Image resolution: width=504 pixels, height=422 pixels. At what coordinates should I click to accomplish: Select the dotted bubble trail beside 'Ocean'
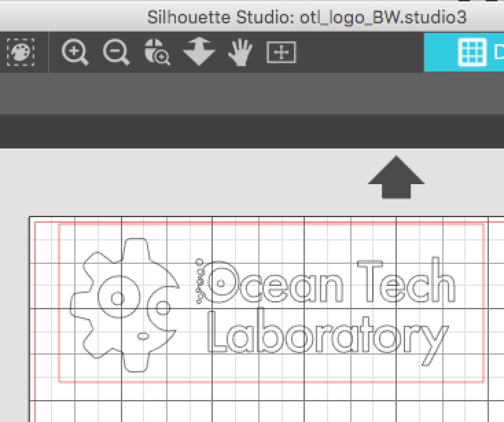[199, 277]
